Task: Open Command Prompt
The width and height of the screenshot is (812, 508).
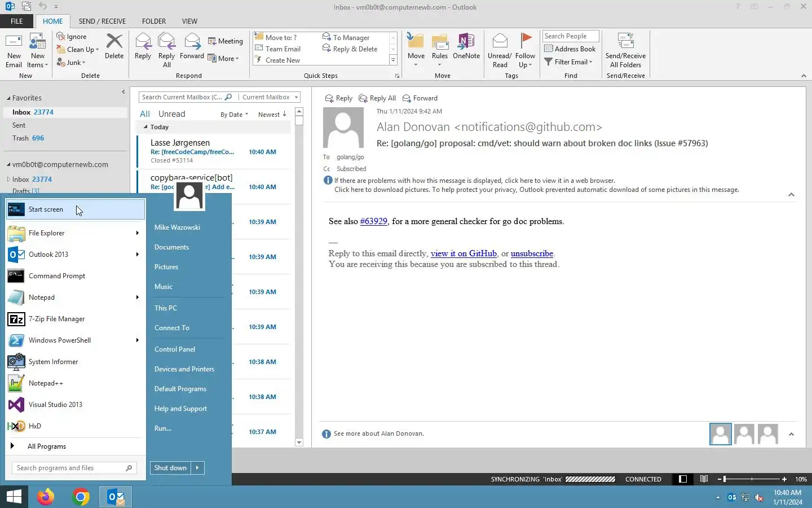Action: click(x=74, y=276)
